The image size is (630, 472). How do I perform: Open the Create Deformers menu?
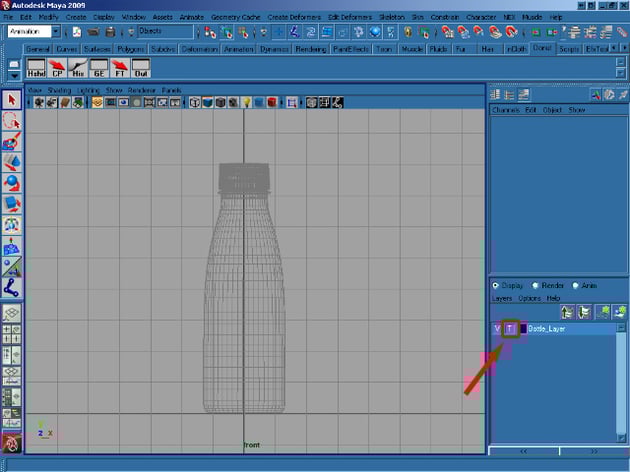(x=292, y=17)
